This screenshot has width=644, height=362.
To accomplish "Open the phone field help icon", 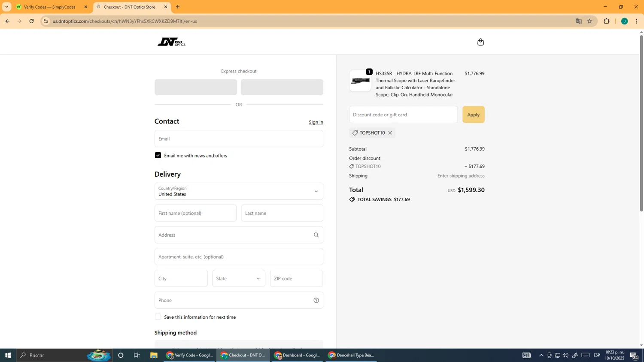I will tap(316, 300).
